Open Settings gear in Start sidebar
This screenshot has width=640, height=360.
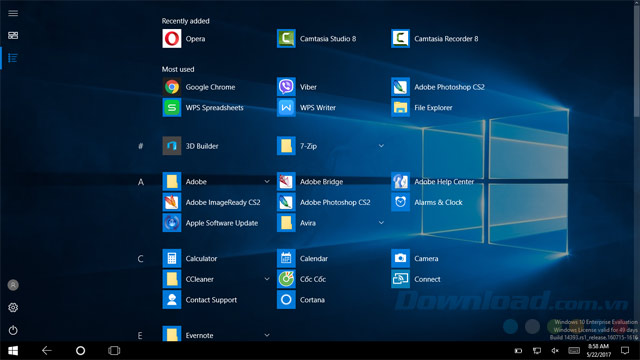(x=13, y=307)
